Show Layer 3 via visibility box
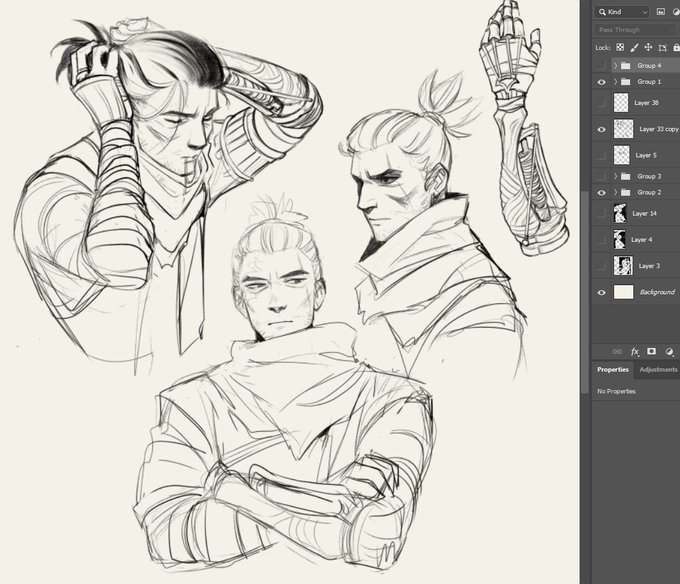This screenshot has width=680, height=584. tap(602, 266)
